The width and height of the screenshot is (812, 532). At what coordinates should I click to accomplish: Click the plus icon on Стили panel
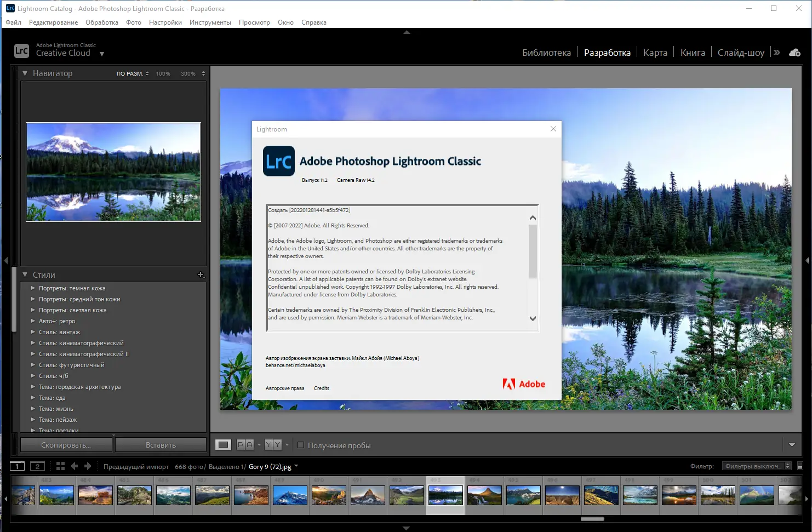[201, 274]
